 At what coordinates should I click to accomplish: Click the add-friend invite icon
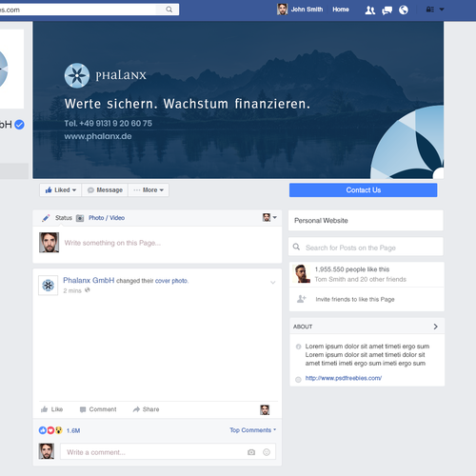coord(301,299)
